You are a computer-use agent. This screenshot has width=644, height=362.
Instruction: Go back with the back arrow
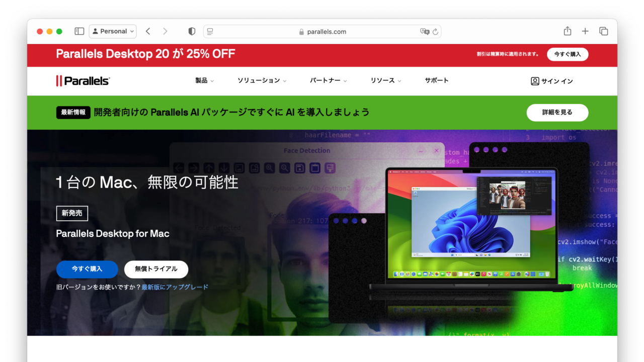pos(148,31)
